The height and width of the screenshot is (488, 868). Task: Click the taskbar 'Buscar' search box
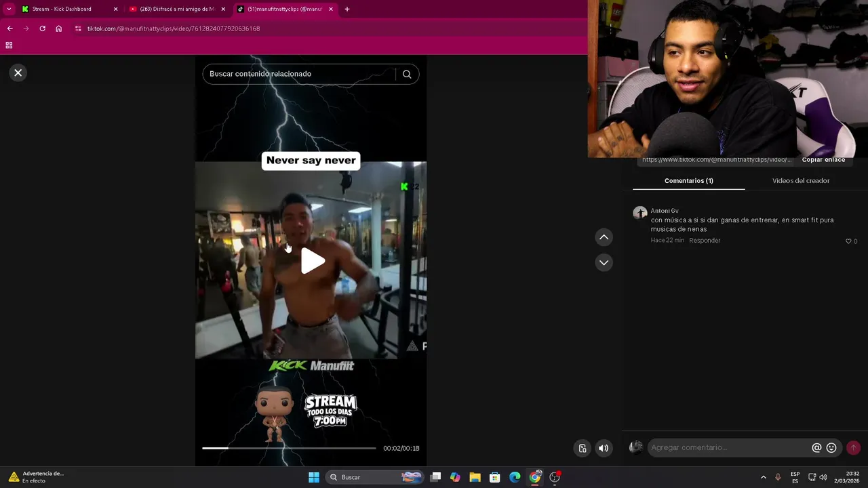pyautogui.click(x=376, y=477)
